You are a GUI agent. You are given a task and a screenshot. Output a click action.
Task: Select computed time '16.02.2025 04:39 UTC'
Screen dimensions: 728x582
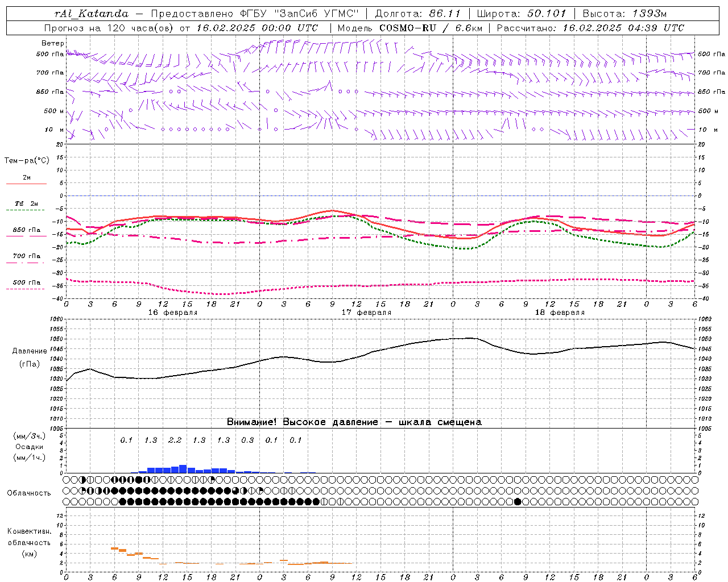click(x=623, y=28)
